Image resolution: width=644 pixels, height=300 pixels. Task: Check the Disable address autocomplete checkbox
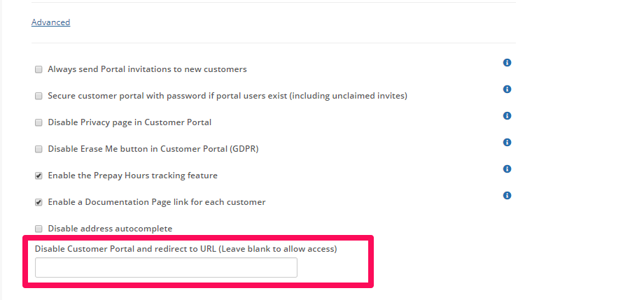click(x=38, y=229)
